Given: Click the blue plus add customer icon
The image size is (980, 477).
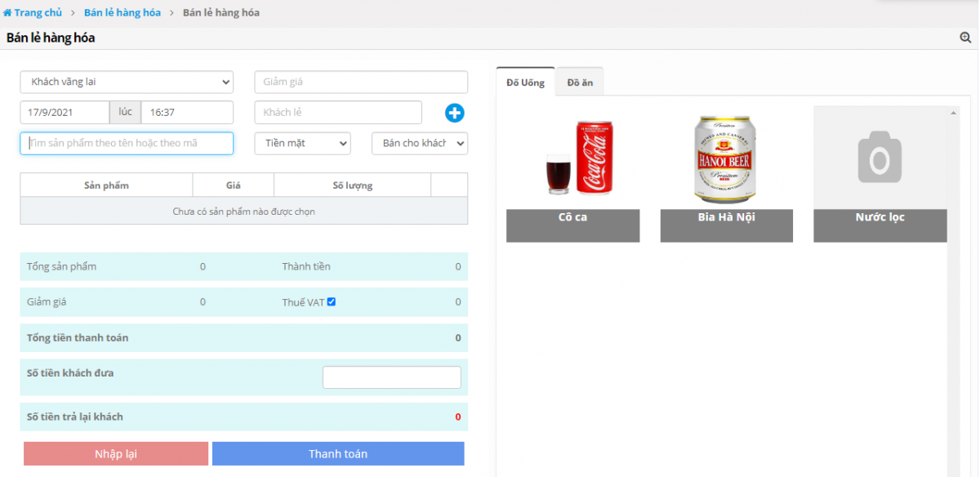Looking at the screenshot, I should (x=454, y=114).
